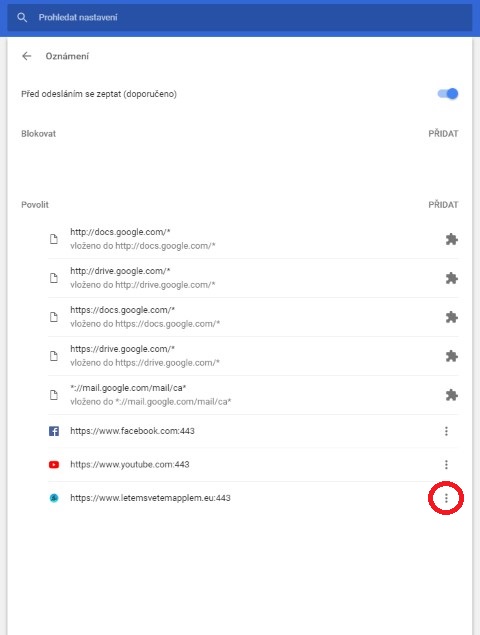Click the YouTube favicon
480x635 pixels.
(54, 465)
